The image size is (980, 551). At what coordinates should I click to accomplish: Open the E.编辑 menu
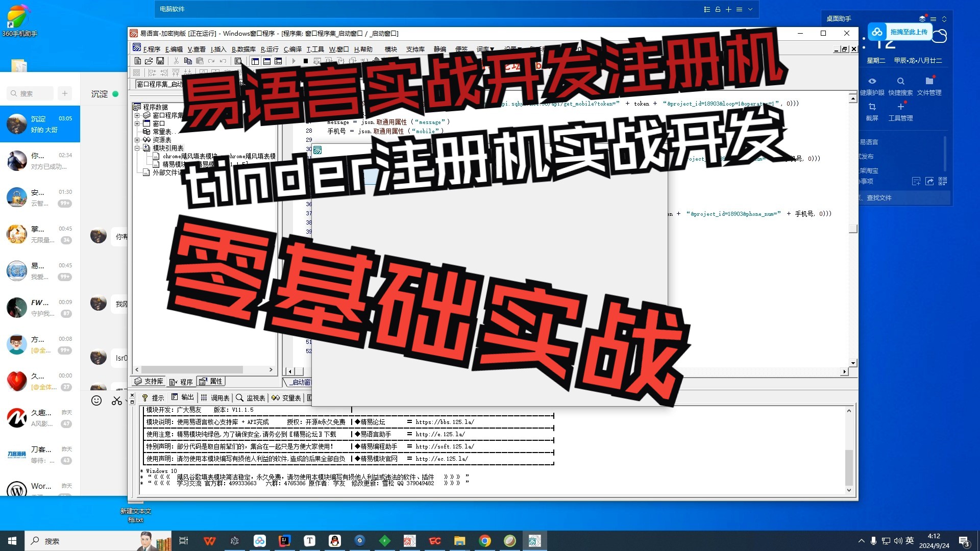174,49
